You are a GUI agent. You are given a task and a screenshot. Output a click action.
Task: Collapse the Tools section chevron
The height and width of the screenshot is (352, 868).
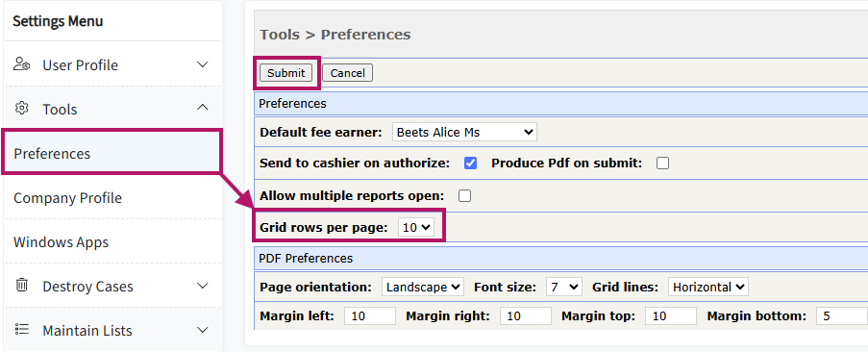(203, 108)
